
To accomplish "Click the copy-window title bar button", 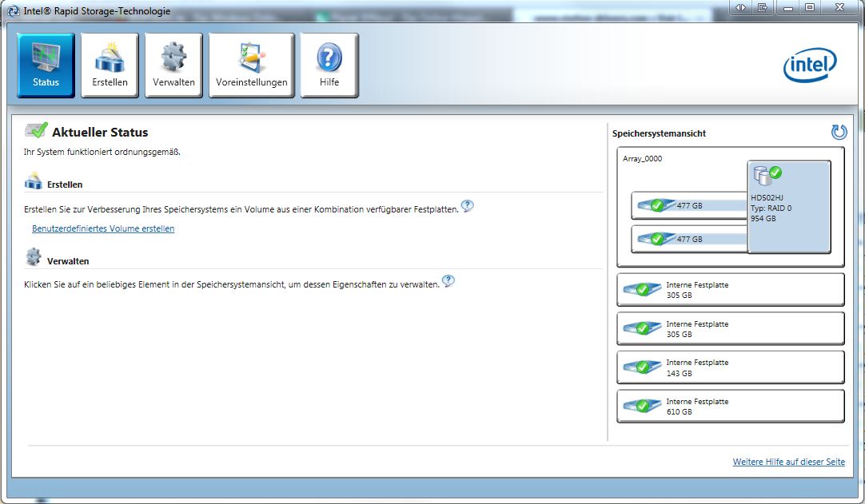I will (x=763, y=8).
